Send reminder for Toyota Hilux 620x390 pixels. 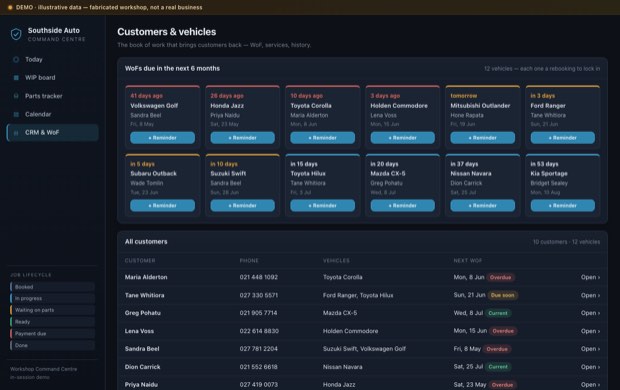(x=323, y=205)
